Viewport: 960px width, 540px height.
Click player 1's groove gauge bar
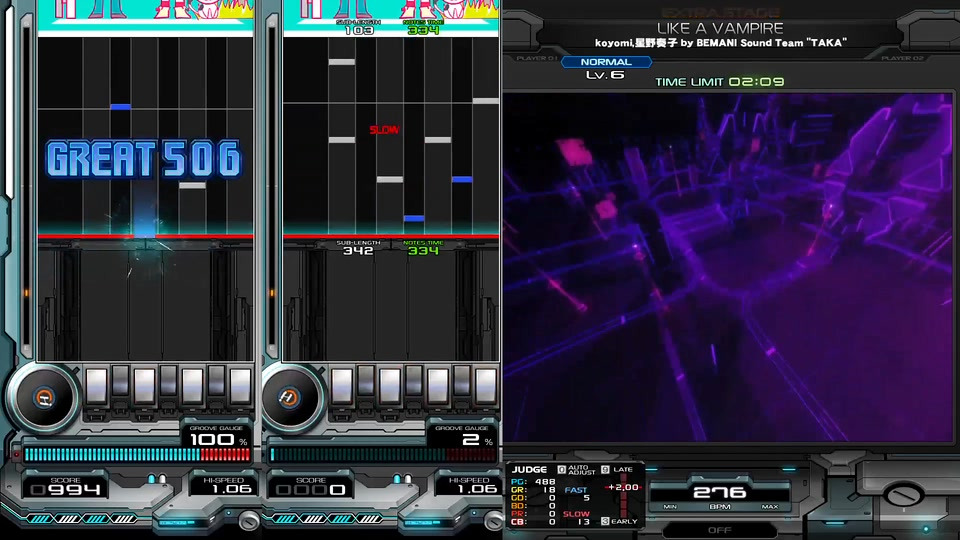click(x=137, y=454)
